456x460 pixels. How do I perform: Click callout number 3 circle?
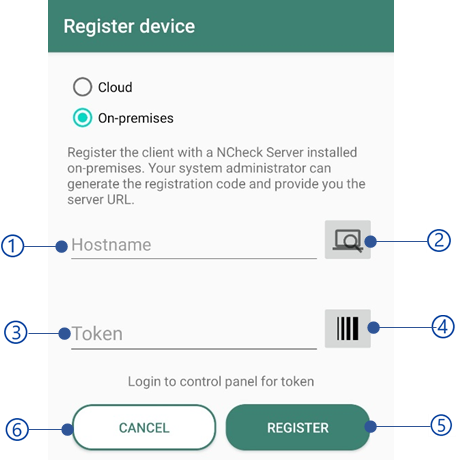15,332
